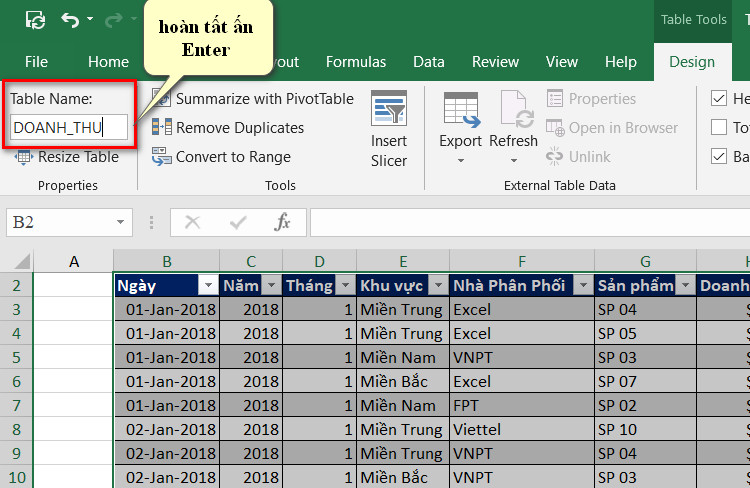Open the Năm column filter dropdown
Screen dimensions: 750x488
coord(271,286)
